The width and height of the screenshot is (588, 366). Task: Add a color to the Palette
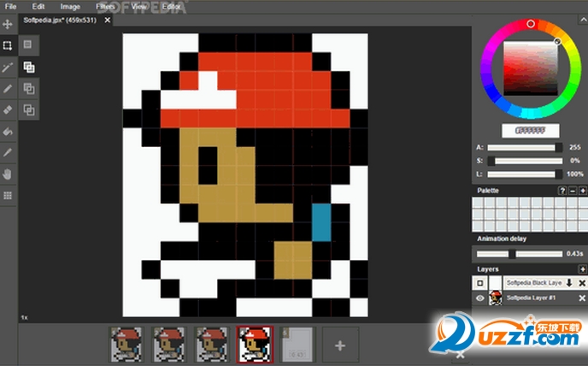(x=583, y=191)
